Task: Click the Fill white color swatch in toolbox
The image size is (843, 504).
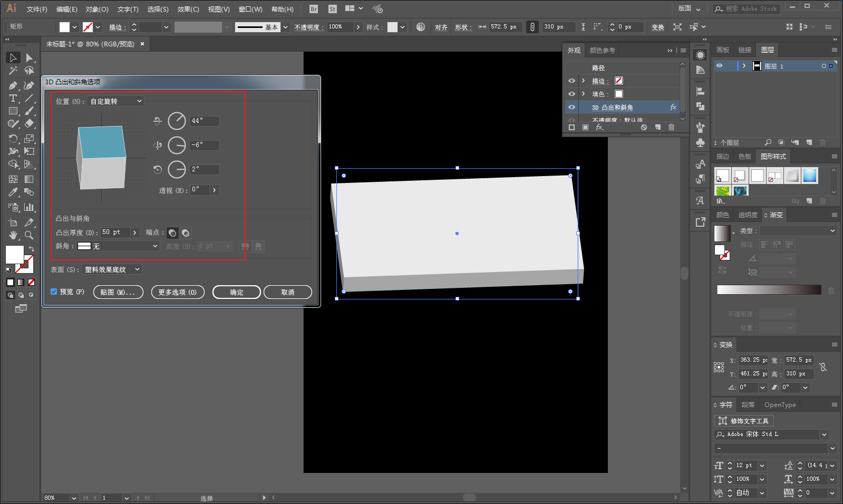Action: click(x=14, y=254)
